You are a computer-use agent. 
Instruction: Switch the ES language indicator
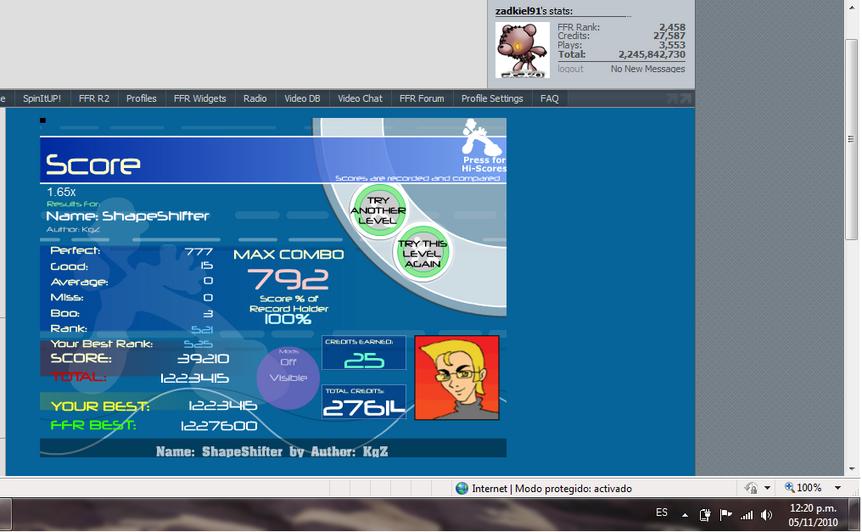point(661,512)
